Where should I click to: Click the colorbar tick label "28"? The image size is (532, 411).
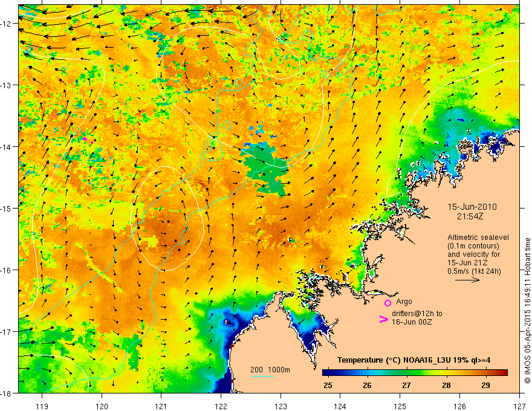446,385
